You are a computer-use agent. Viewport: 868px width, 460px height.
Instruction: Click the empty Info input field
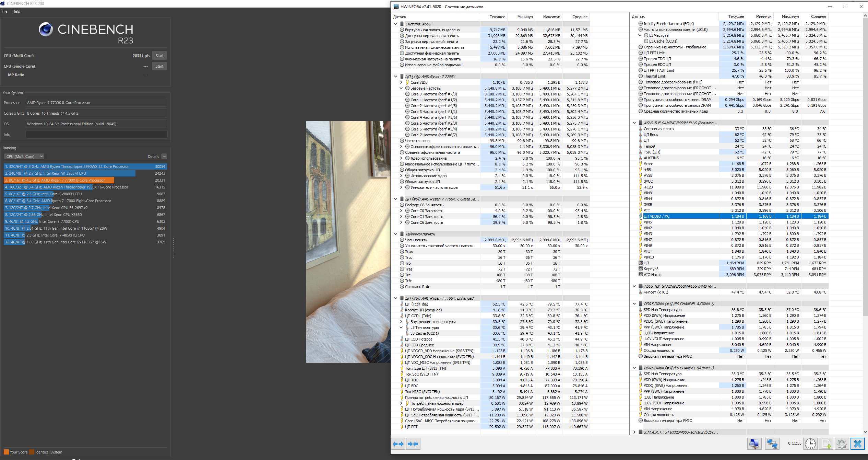pos(96,135)
